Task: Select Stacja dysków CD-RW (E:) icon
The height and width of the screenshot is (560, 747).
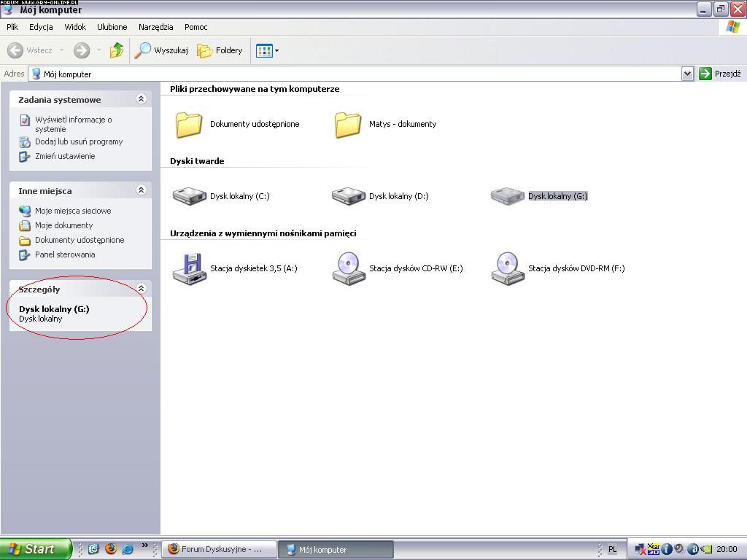Action: [349, 268]
